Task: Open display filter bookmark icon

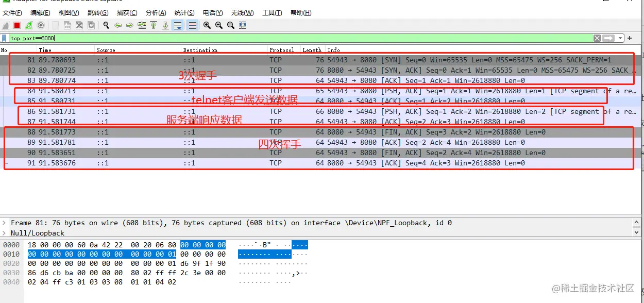Action: tap(5, 38)
